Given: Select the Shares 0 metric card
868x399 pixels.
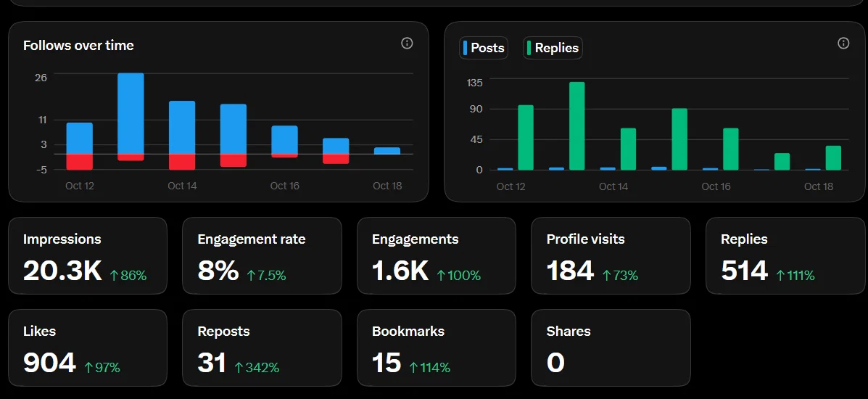Looking at the screenshot, I should [611, 347].
